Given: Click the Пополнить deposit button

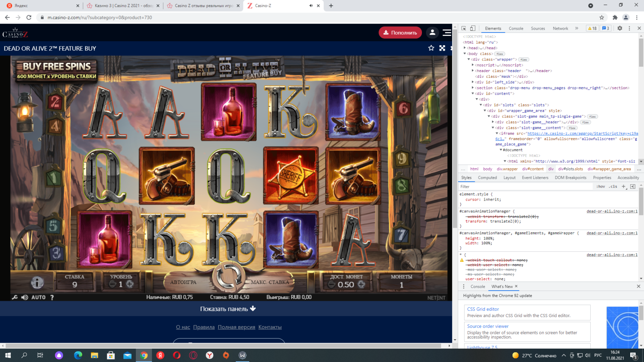Looking at the screenshot, I should [400, 33].
